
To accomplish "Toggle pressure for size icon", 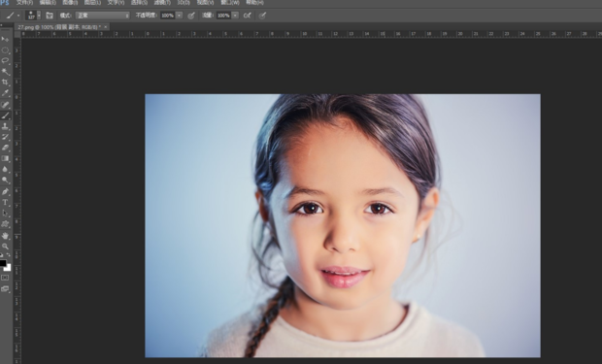I will 262,16.
